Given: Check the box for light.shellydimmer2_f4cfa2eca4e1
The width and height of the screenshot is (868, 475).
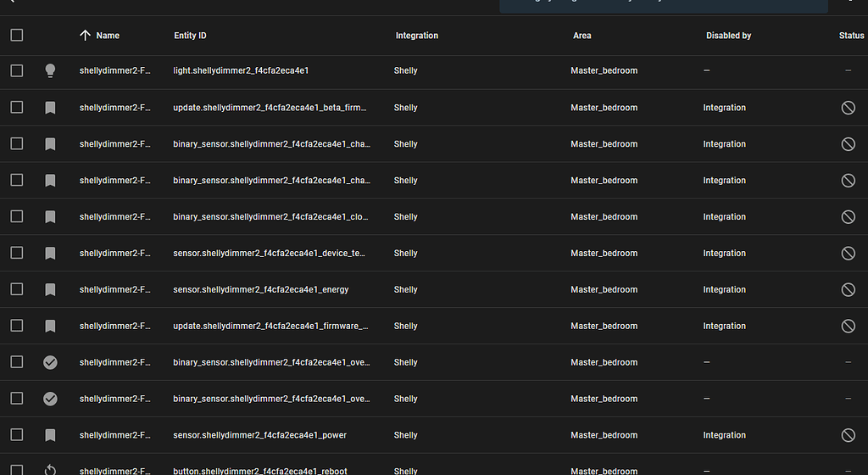Looking at the screenshot, I should pos(17,71).
